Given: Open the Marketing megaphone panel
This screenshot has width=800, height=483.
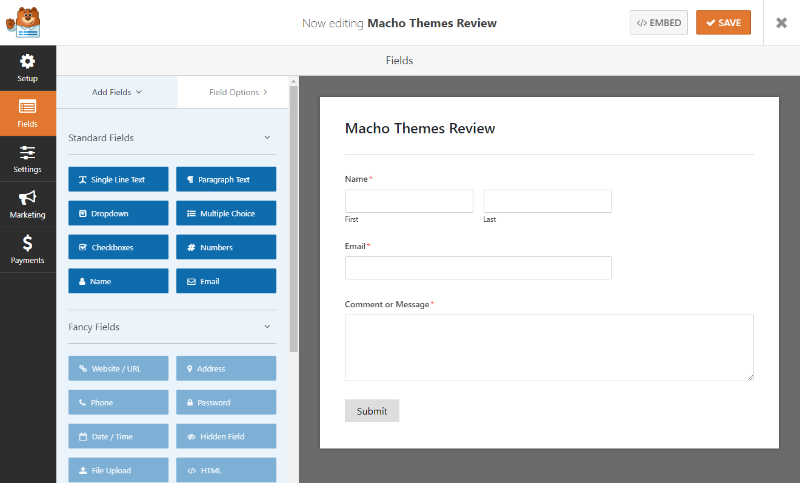Looking at the screenshot, I should [x=28, y=204].
